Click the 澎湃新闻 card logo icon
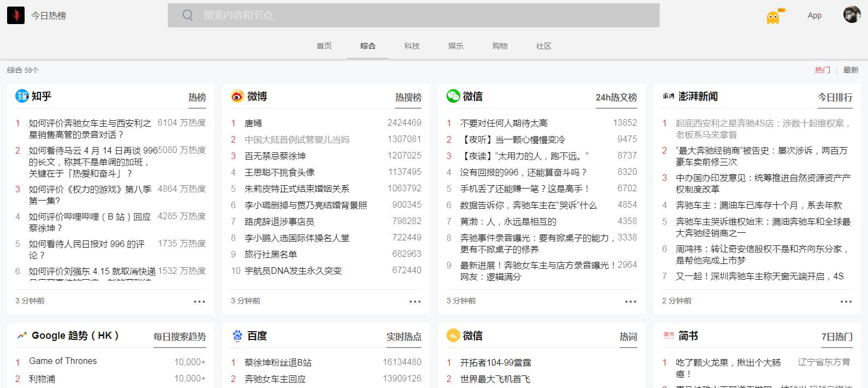 (668, 96)
